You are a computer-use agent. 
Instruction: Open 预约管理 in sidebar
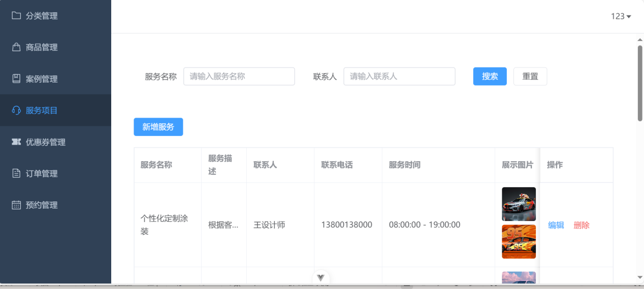pyautogui.click(x=55, y=205)
